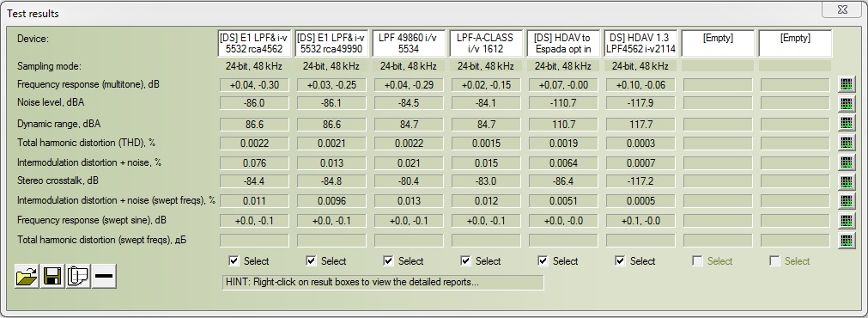The height and width of the screenshot is (318, 868).
Task: Click the copy/compare results document icon
Action: [x=78, y=276]
